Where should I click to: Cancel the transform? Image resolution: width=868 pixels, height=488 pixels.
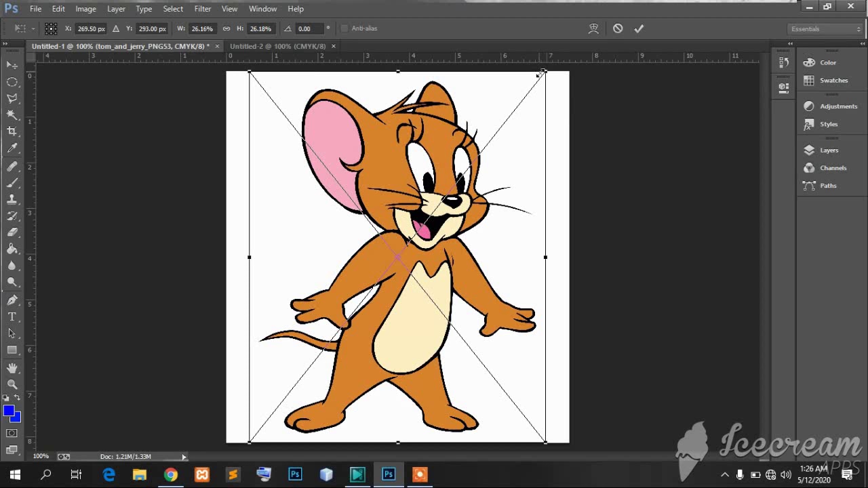[618, 28]
